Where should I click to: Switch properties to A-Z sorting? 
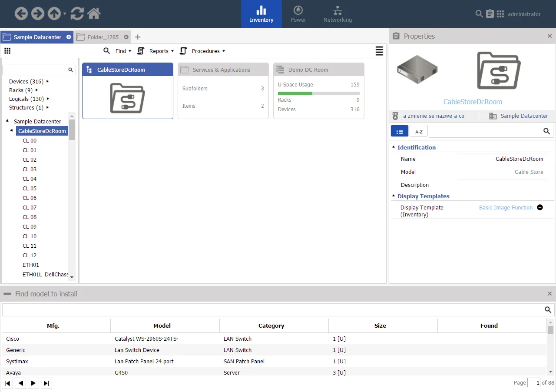(x=419, y=131)
